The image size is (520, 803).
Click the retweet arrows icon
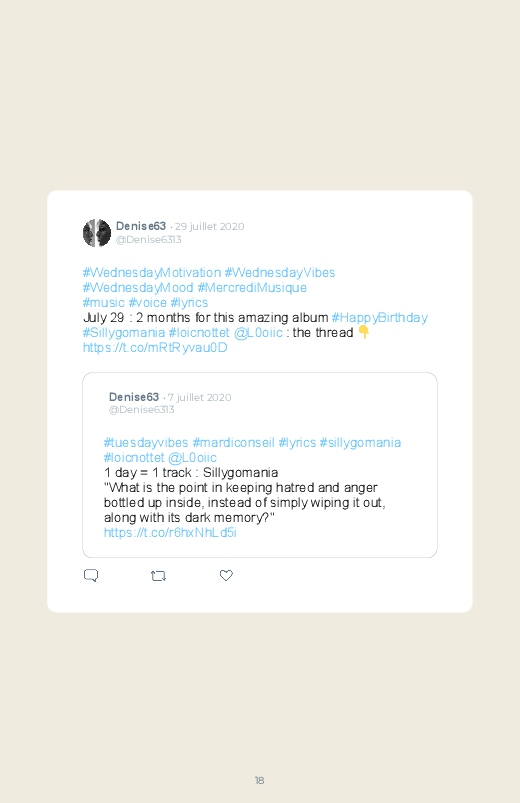[x=158, y=576]
